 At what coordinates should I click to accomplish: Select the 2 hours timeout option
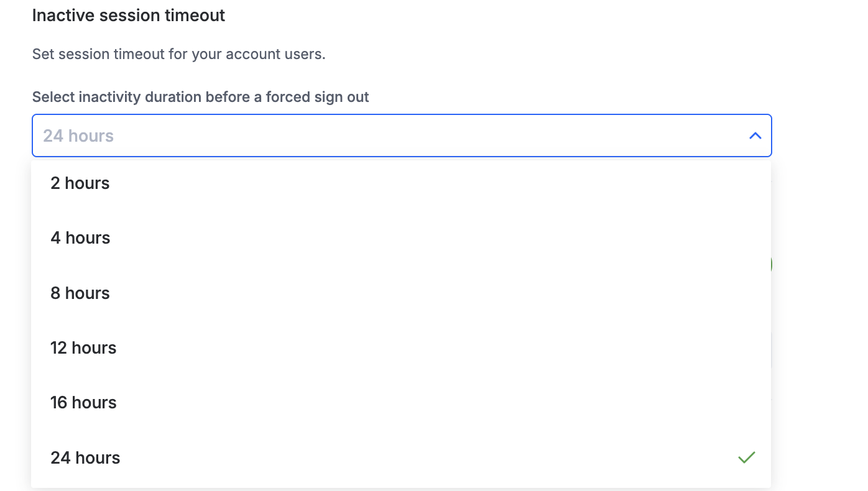point(80,183)
